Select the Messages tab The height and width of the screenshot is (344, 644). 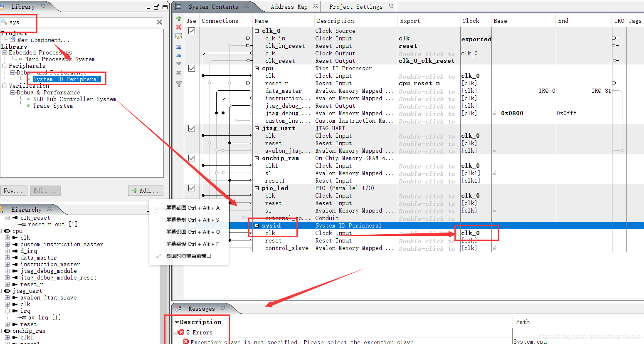tap(202, 309)
